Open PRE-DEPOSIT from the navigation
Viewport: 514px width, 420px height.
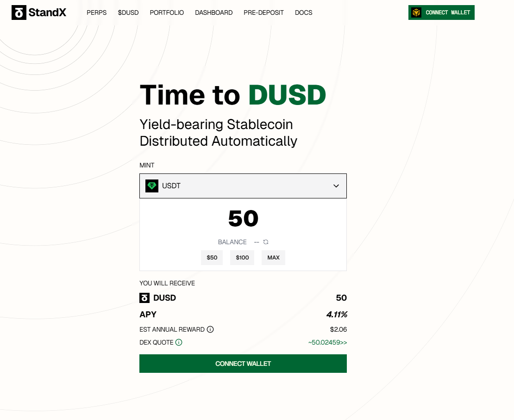point(263,12)
